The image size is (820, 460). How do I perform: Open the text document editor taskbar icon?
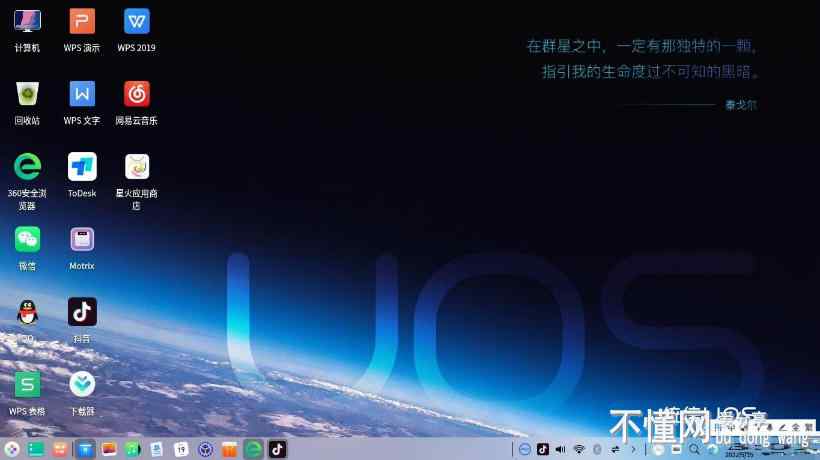(157, 449)
